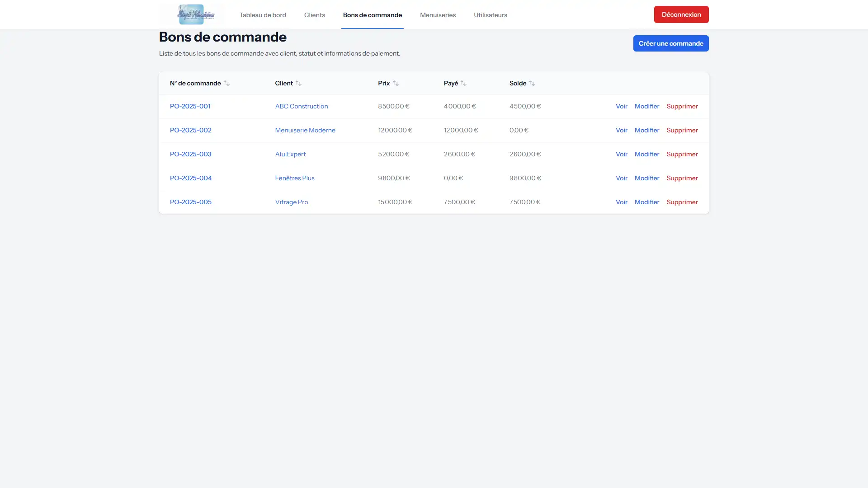The width and height of the screenshot is (868, 488).
Task: Switch to the Menuiseries tab
Action: [x=438, y=15]
